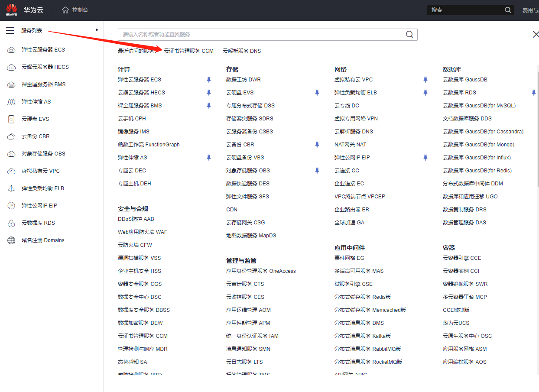Open NAT网关 NAT service
This screenshot has height=392, width=539.
350,145
